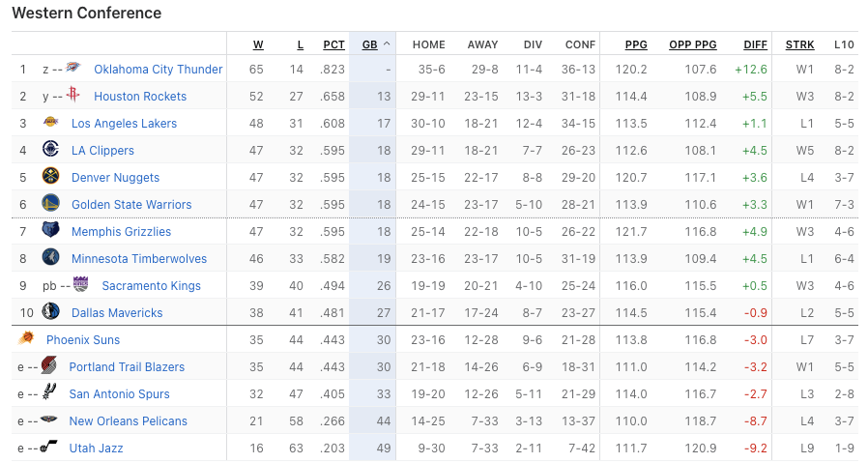Sort table by PCT column header
This screenshot has height=463, width=868.
[x=333, y=44]
